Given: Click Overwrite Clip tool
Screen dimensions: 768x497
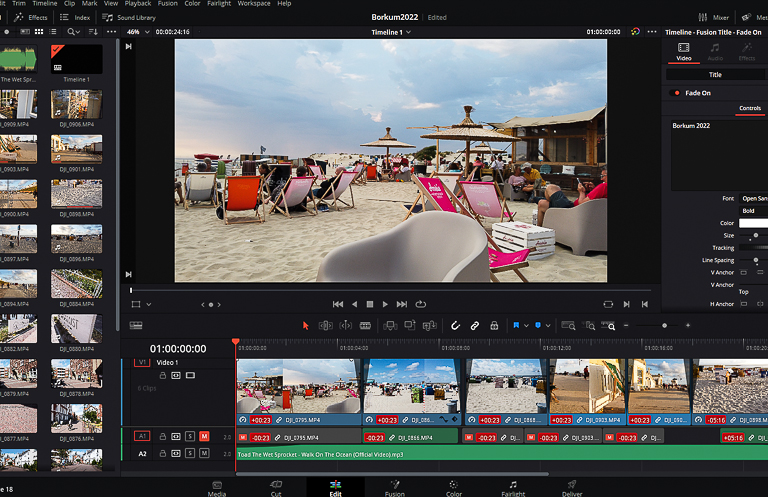Looking at the screenshot, I should (x=409, y=326).
